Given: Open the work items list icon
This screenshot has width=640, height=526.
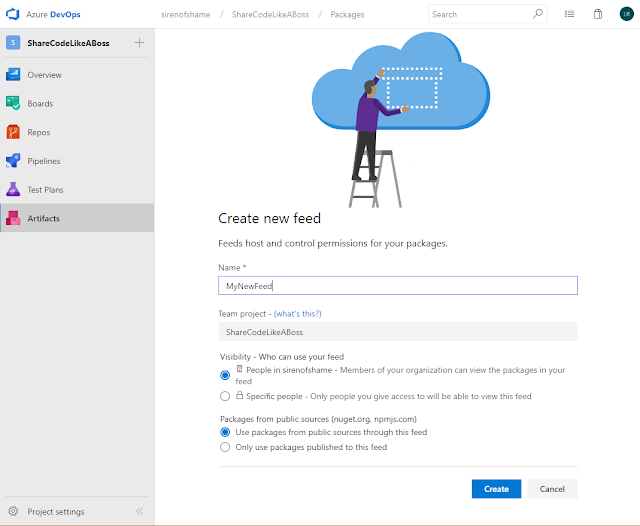Looking at the screenshot, I should click(569, 14).
